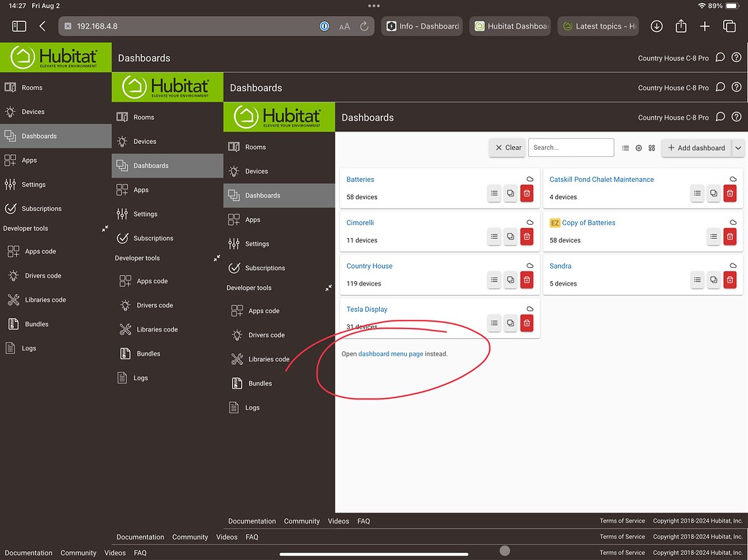Open the gear settings icon near the search box
Image resolution: width=748 pixels, height=560 pixels.
tap(638, 147)
